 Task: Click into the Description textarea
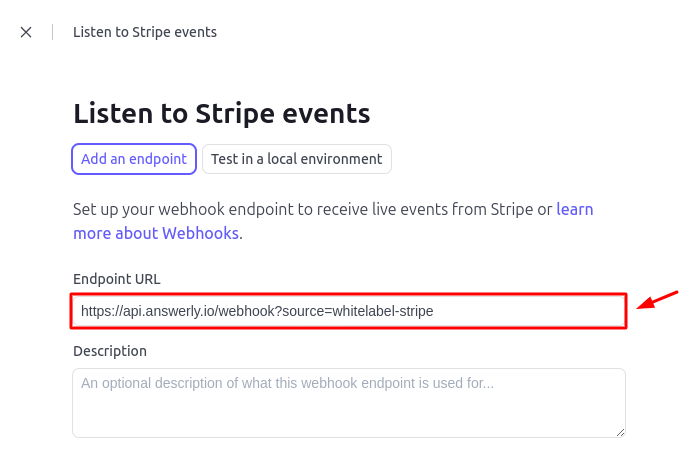pyautogui.click(x=348, y=412)
